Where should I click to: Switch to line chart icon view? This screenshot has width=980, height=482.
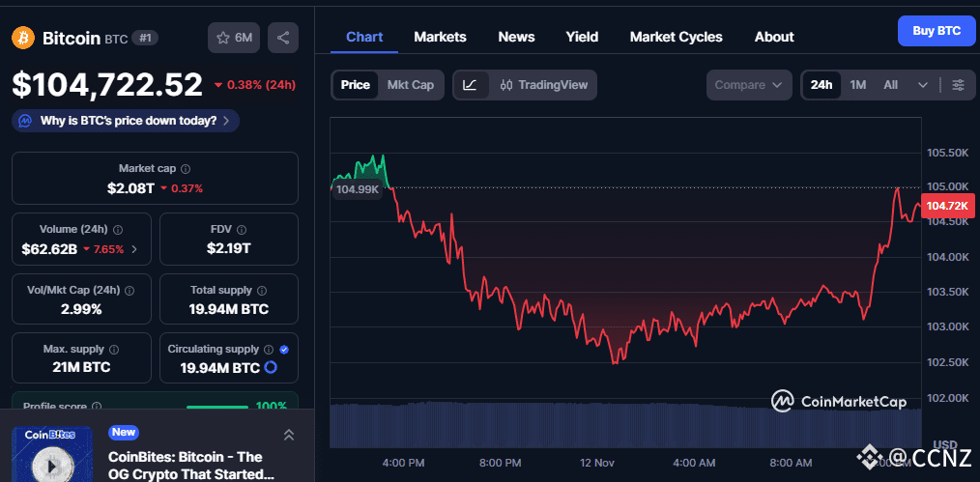click(x=470, y=85)
